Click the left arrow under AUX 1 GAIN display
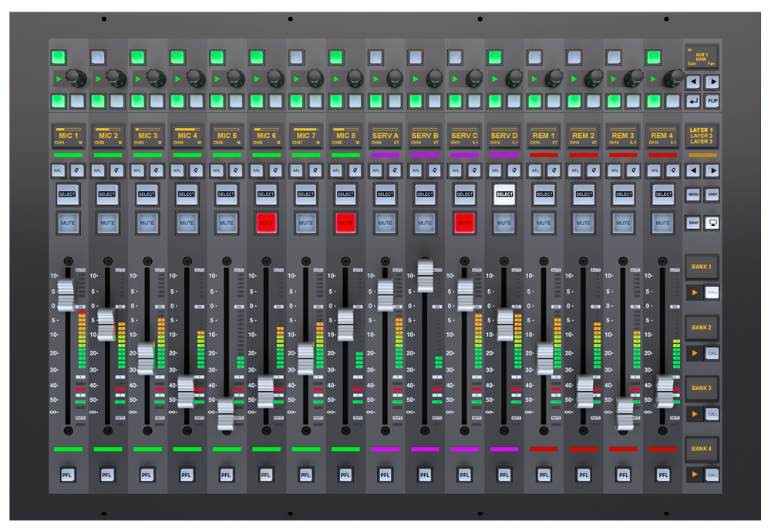This screenshot has height=532, width=771. [693, 82]
